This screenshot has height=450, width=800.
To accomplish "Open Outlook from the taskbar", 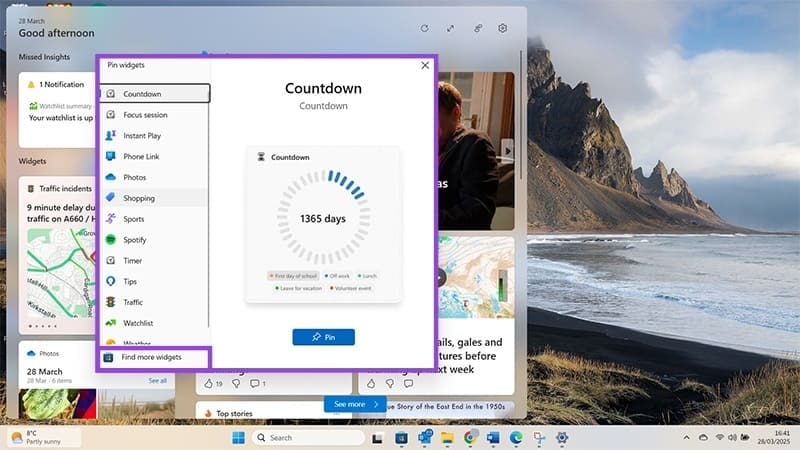I will point(424,438).
